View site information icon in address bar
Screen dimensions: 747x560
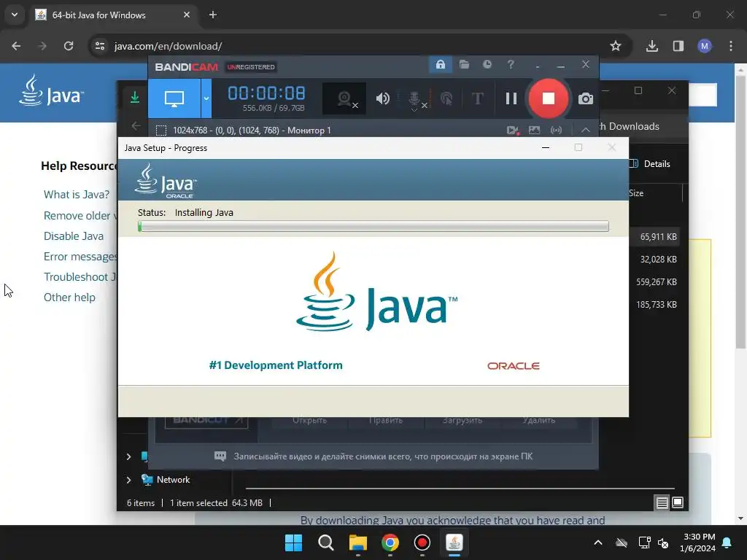pos(100,46)
